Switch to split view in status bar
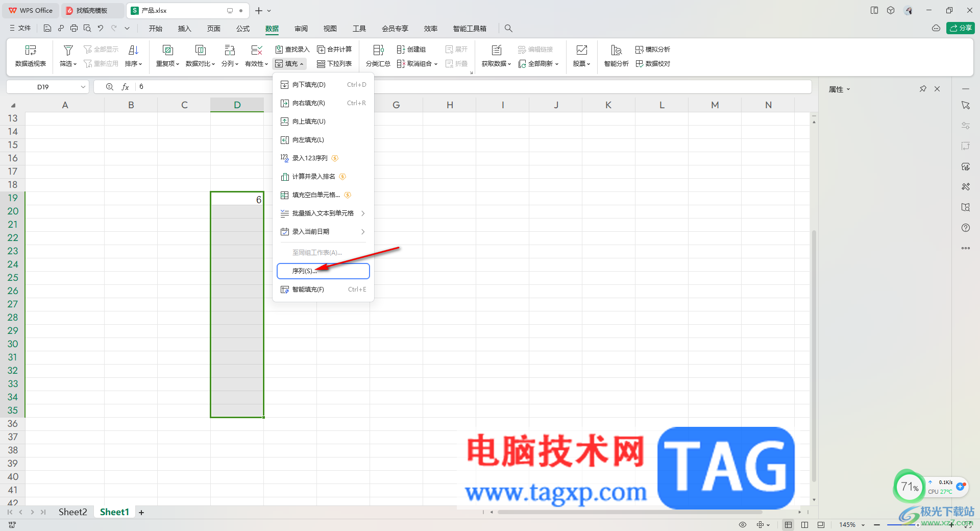The image size is (980, 531). 805,525
